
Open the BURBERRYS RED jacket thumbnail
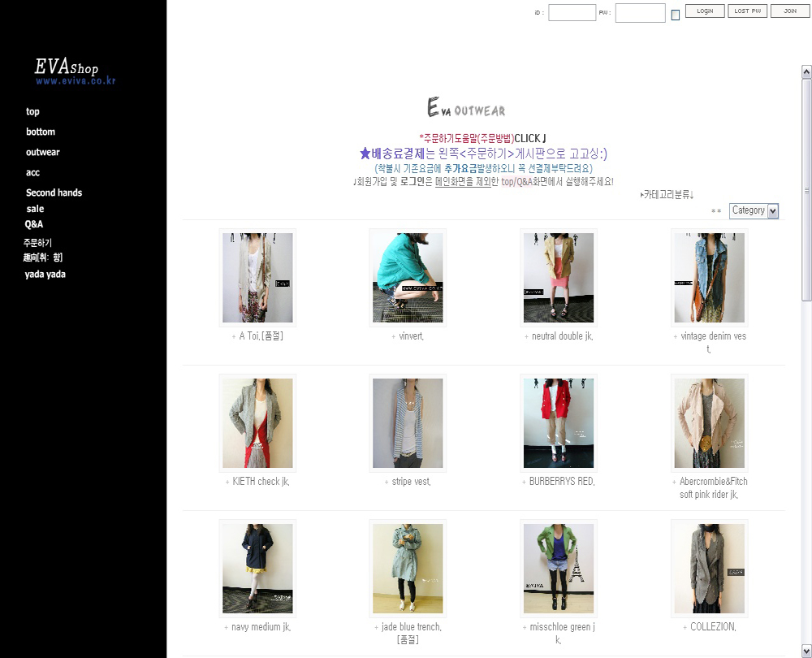(x=559, y=423)
